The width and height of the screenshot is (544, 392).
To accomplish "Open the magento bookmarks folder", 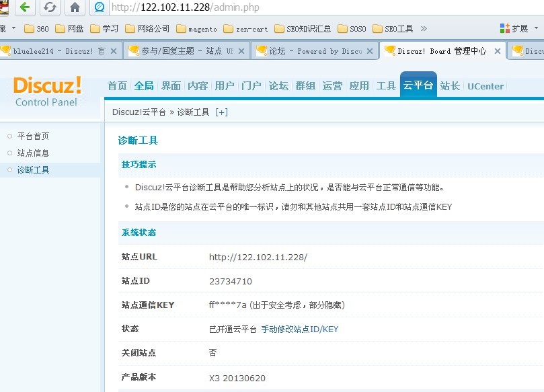I will tap(196, 29).
